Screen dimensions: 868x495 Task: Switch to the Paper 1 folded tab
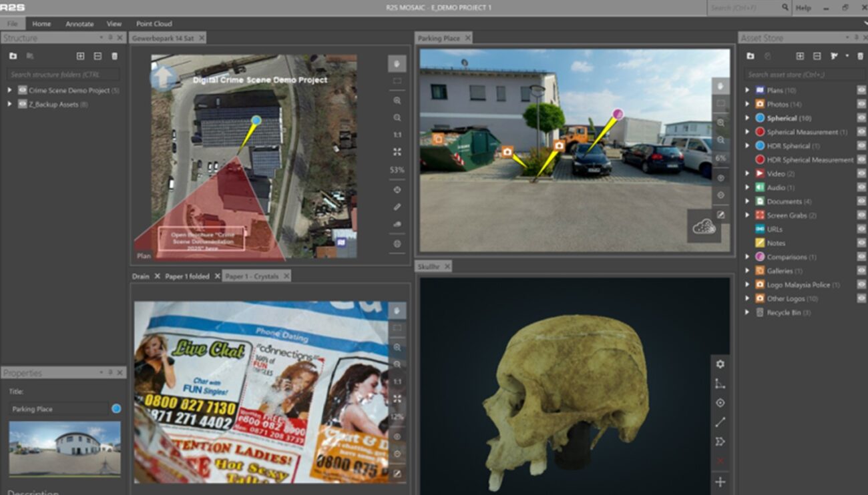pos(187,276)
